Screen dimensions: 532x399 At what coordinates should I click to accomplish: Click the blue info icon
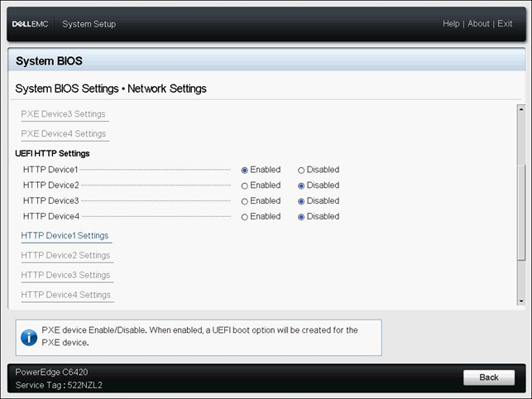[29, 337]
